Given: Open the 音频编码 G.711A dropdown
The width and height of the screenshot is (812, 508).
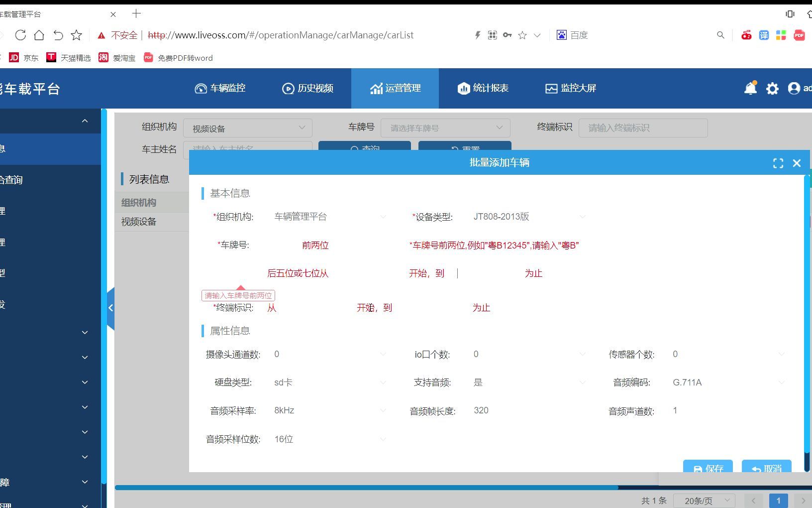Looking at the screenshot, I should [x=727, y=382].
